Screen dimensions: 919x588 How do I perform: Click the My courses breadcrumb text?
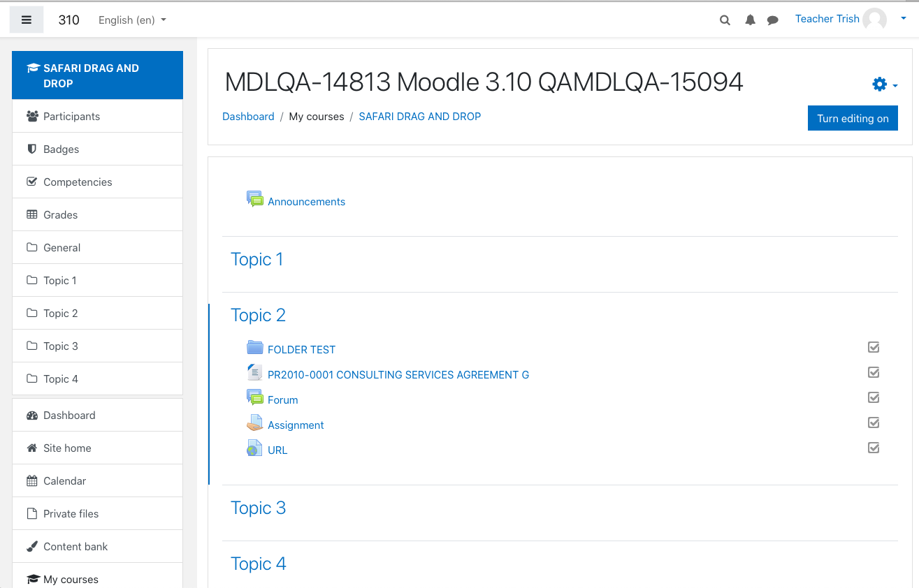tap(317, 117)
